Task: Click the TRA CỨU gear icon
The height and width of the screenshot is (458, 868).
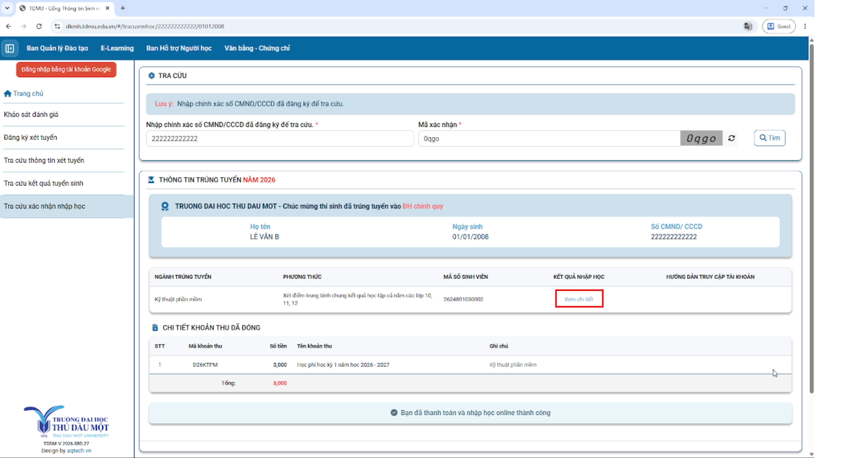Action: click(151, 76)
